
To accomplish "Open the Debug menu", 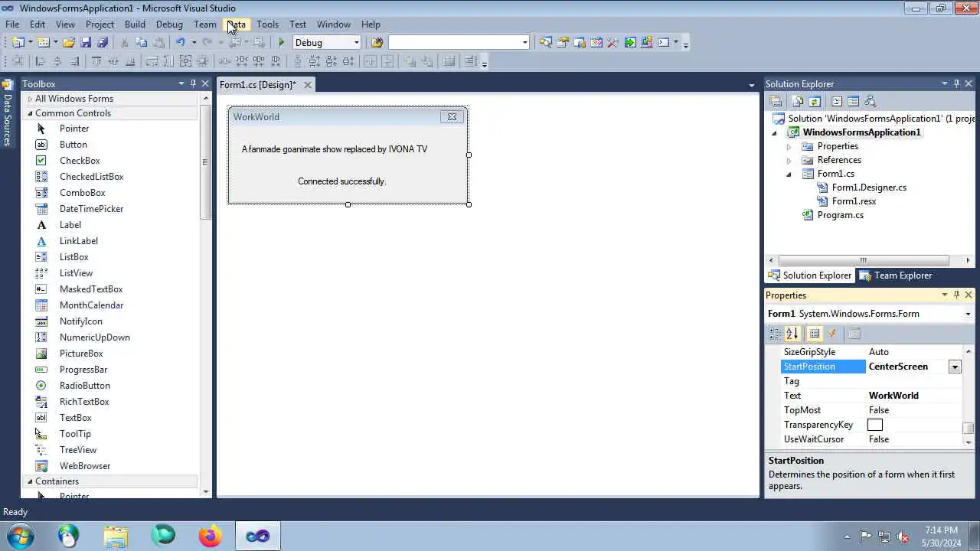I will point(169,24).
